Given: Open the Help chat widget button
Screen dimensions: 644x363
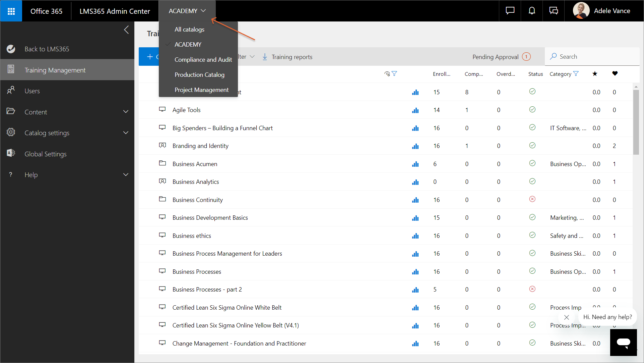Looking at the screenshot, I should coord(623,342).
